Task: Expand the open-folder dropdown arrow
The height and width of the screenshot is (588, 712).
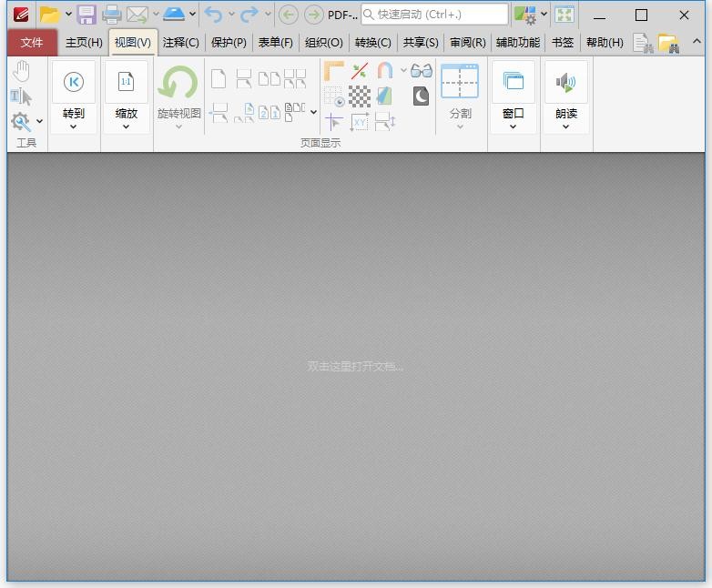Action: click(x=68, y=14)
